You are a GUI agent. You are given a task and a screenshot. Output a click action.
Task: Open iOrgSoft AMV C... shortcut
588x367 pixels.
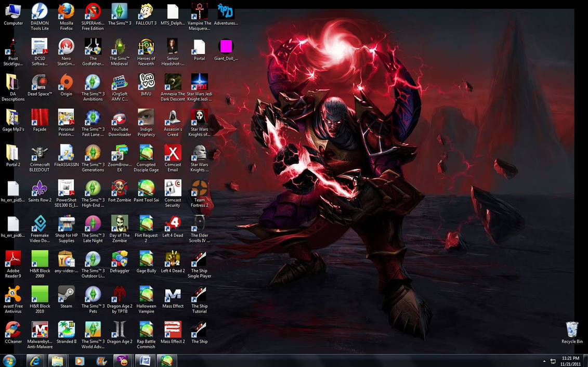tap(119, 88)
